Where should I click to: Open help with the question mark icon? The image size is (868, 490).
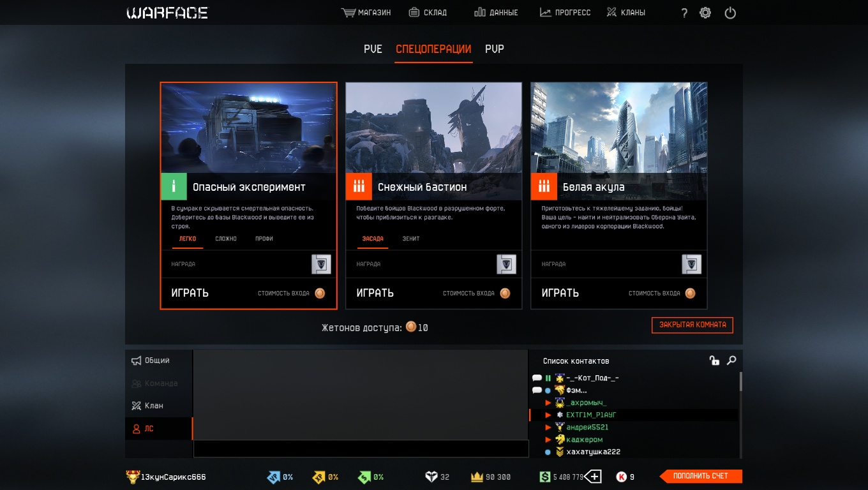[684, 13]
